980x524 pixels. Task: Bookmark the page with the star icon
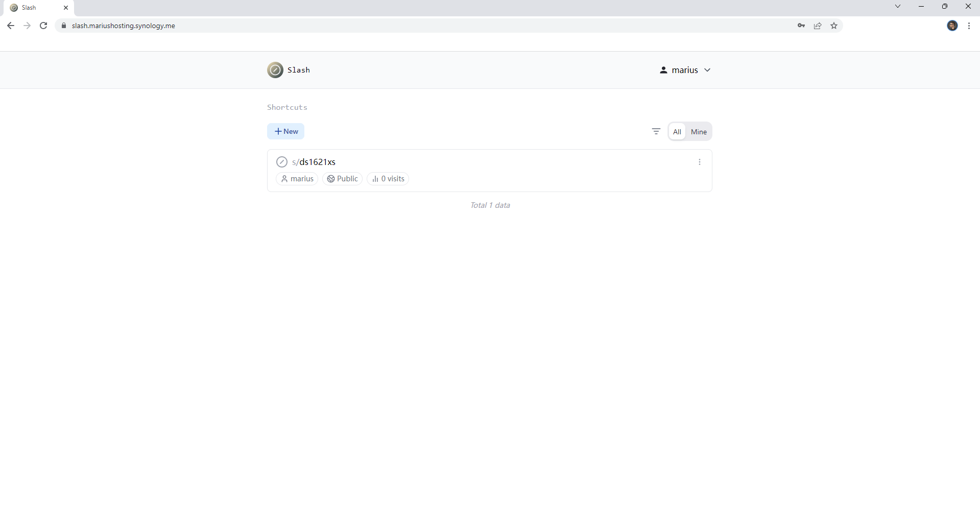tap(834, 26)
